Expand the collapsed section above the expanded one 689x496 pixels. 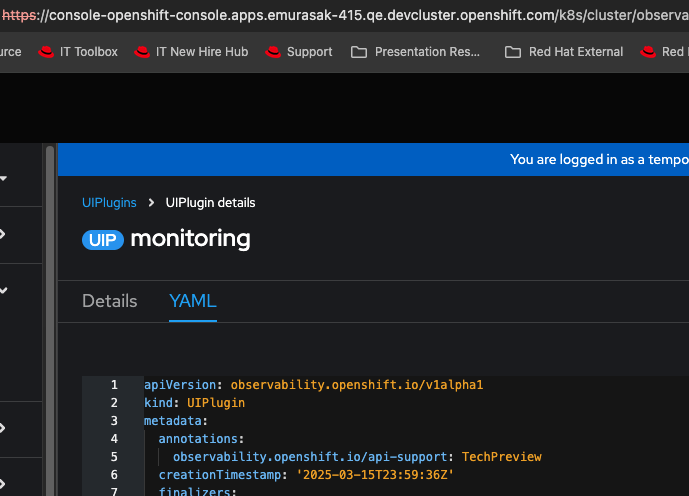pyautogui.click(x=4, y=235)
